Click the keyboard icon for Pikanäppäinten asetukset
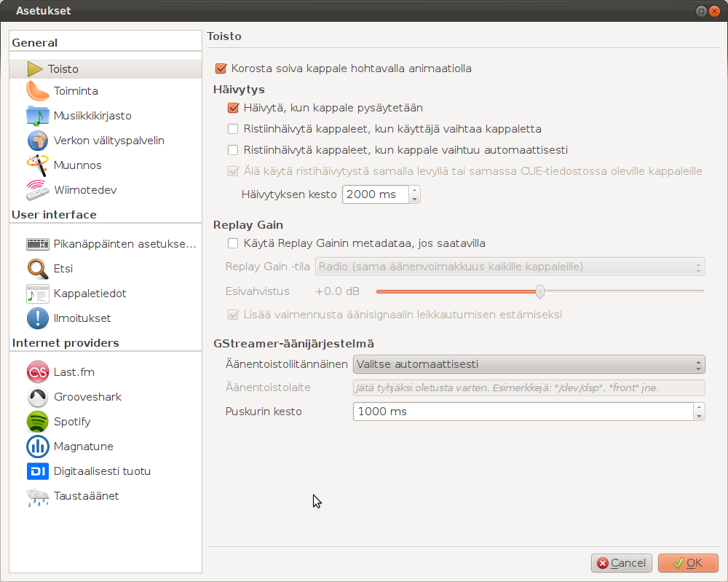The width and height of the screenshot is (728, 582). pos(38,244)
